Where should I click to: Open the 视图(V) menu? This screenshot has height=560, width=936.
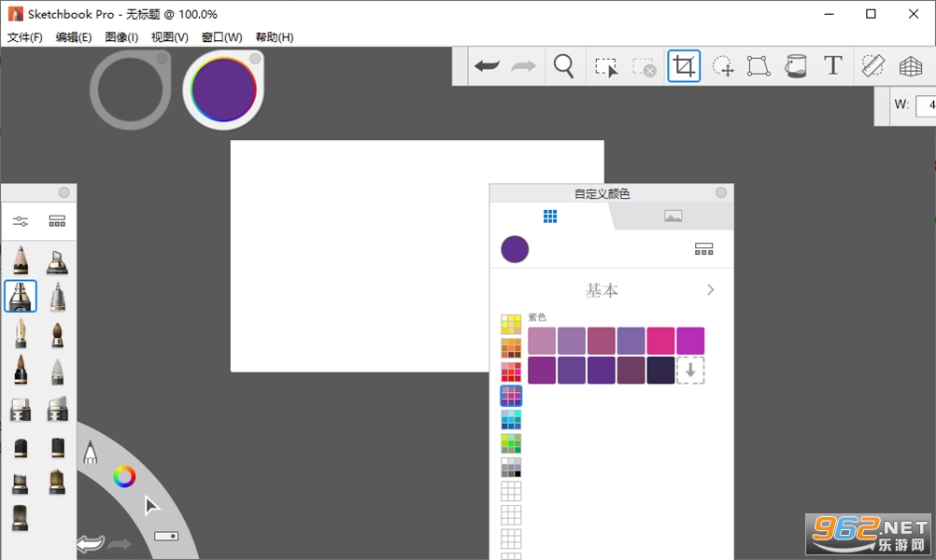[169, 37]
